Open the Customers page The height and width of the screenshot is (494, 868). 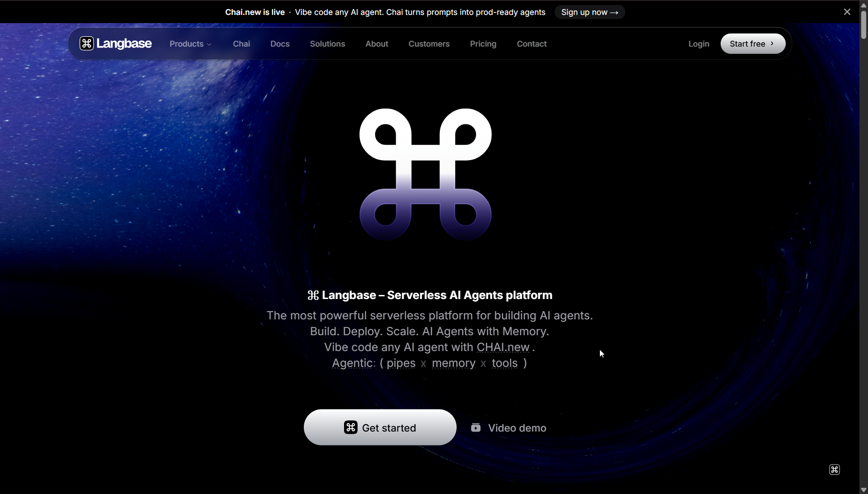pyautogui.click(x=429, y=44)
